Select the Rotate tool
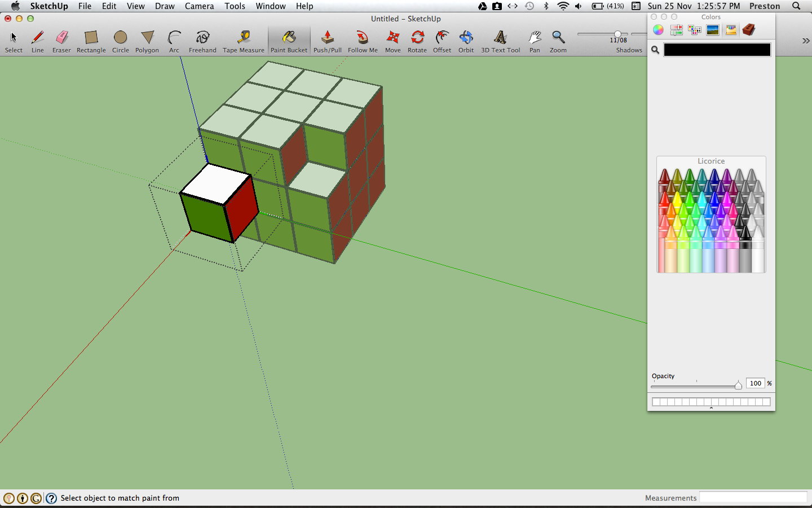Viewport: 812px width, 508px height. point(417,37)
